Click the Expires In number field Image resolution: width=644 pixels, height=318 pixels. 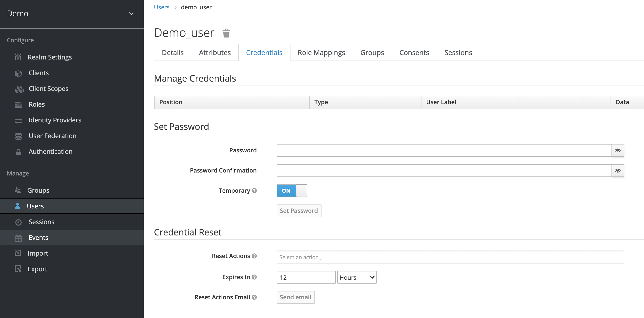pyautogui.click(x=306, y=277)
